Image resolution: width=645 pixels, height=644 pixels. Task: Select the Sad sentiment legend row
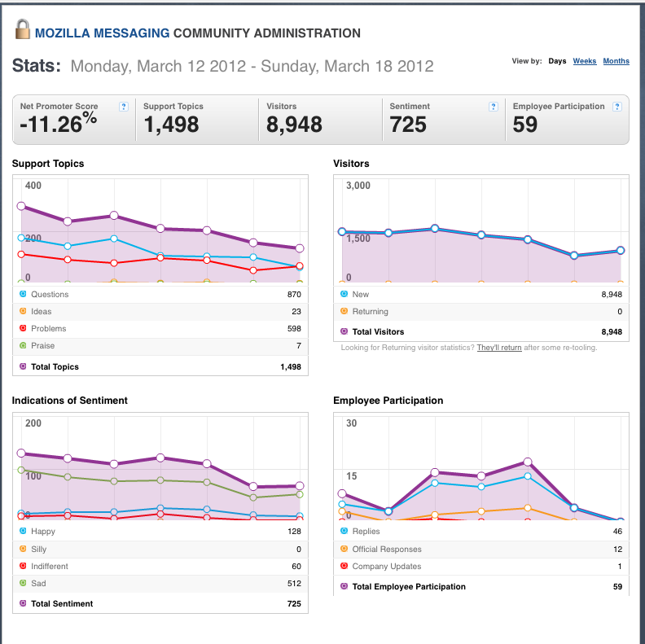(x=160, y=584)
